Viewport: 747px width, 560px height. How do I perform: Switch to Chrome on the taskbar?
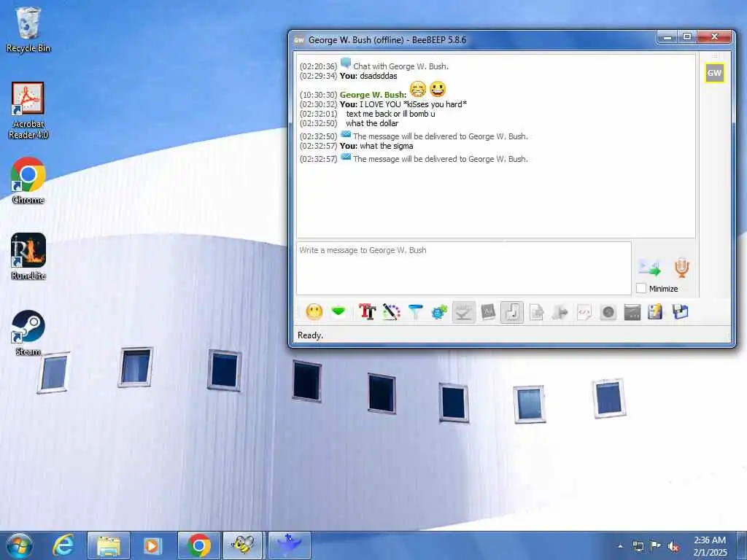click(x=198, y=545)
